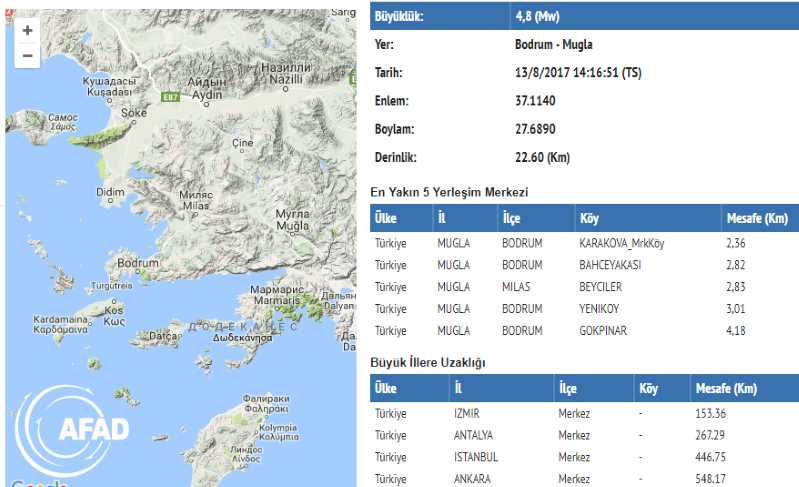Viewport: 799px width, 487px height.
Task: Zoom out on the map
Action: point(27,56)
